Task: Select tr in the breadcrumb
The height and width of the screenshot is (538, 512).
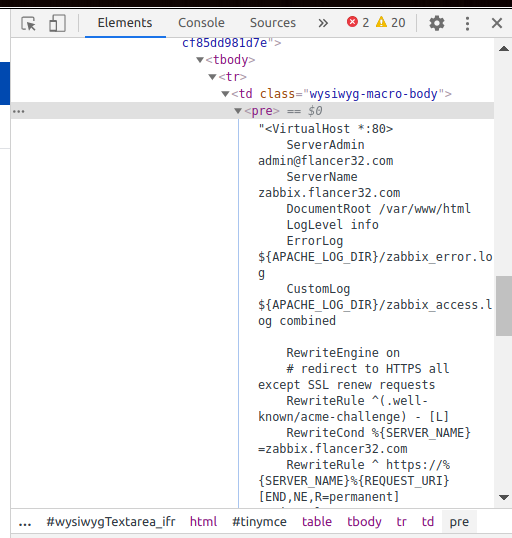Action: point(402,522)
